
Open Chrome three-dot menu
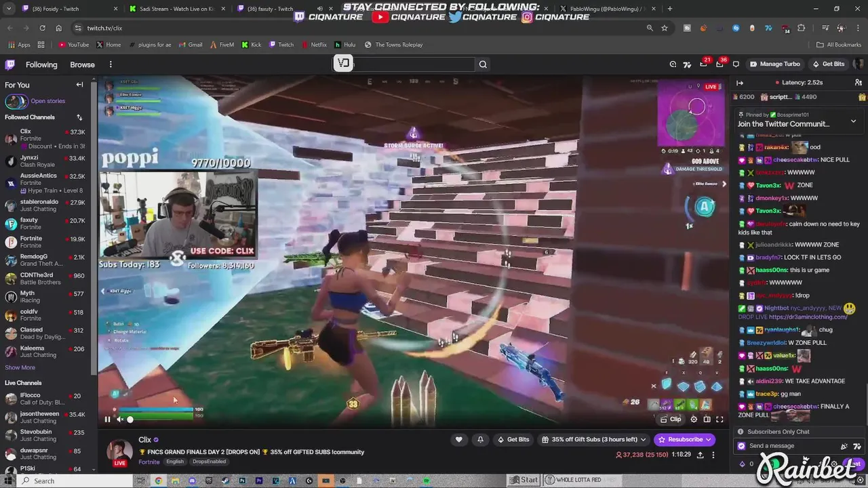click(858, 28)
